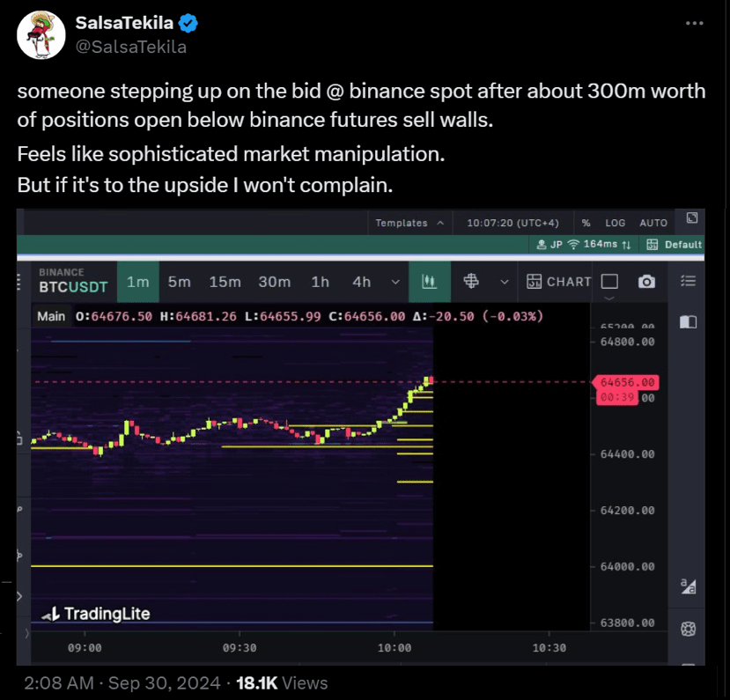Screen dimensions: 730x700
Task: Click the candlestick chart type icon
Action: pos(430,282)
